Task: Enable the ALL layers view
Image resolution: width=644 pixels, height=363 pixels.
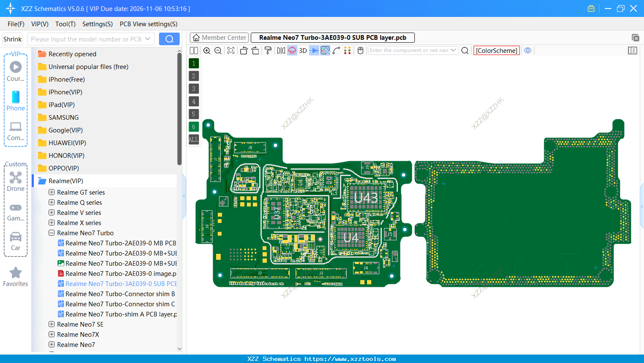Action: [194, 139]
